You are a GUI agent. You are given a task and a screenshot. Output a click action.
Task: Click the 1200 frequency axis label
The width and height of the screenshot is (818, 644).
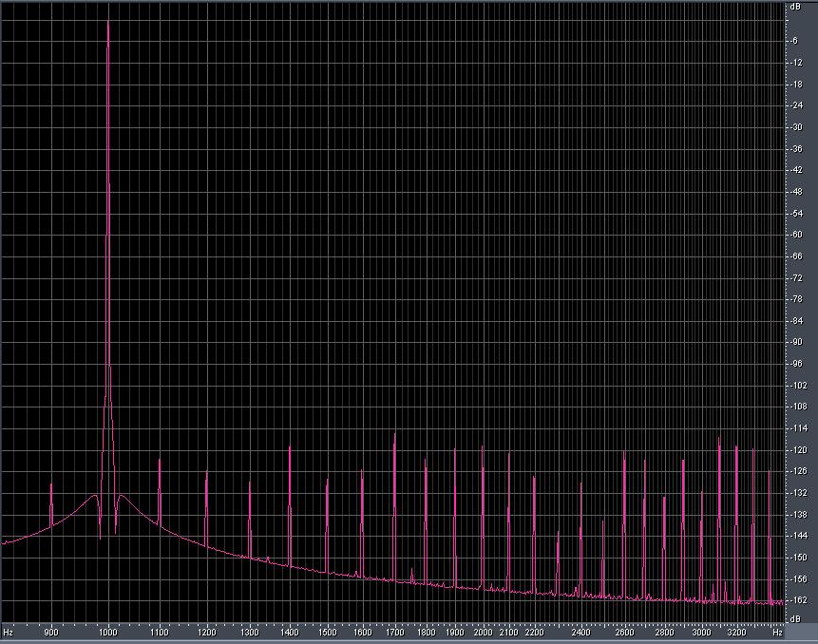coord(206,633)
